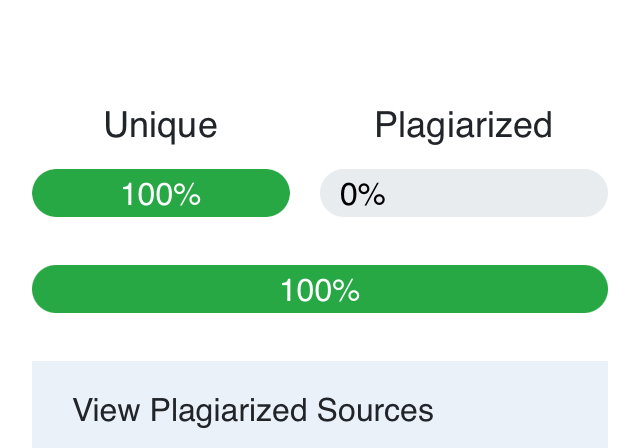Click the 100% text under Unique
The image size is (640, 448).
click(x=161, y=194)
